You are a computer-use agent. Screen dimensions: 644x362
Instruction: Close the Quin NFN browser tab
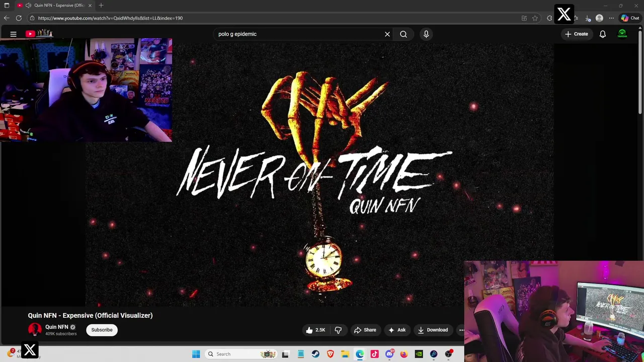click(x=90, y=5)
